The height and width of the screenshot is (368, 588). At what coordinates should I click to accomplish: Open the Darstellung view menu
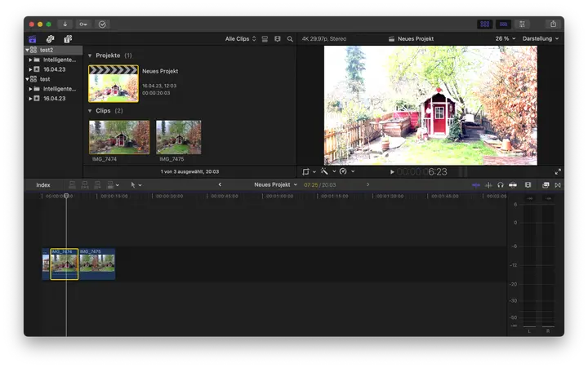[541, 39]
